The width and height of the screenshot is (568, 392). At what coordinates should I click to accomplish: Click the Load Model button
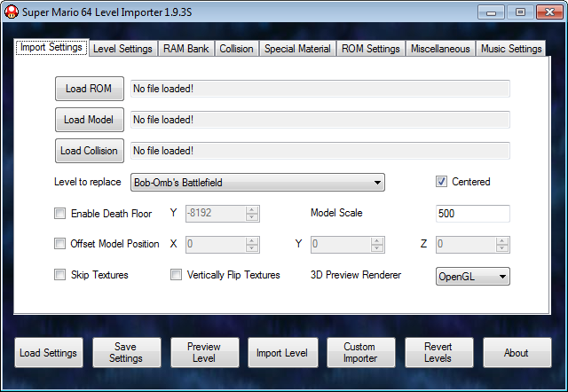(89, 120)
